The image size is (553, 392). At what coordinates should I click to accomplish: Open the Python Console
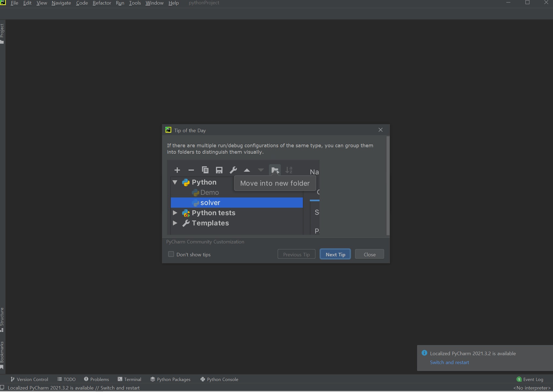[219, 379]
